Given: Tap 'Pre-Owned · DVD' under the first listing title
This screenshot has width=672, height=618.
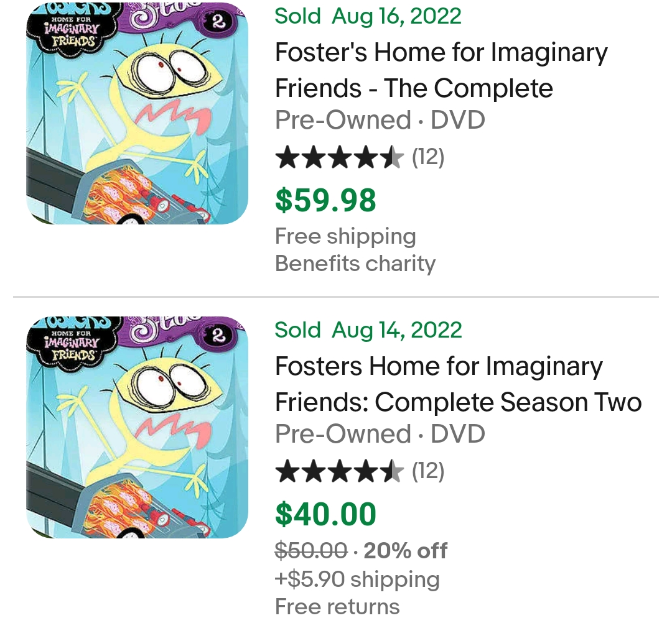Looking at the screenshot, I should tap(380, 120).
